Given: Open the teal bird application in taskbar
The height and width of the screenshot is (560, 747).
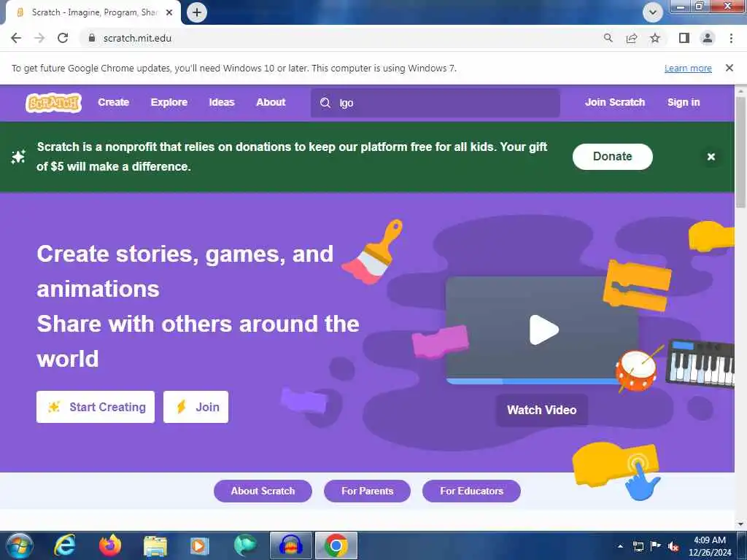Looking at the screenshot, I should click(x=245, y=545).
